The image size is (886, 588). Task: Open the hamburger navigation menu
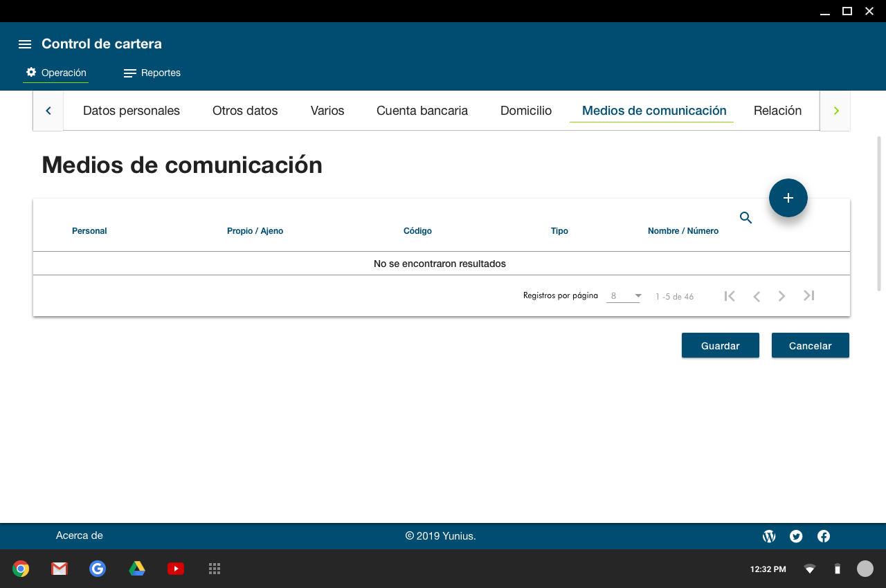[x=25, y=44]
